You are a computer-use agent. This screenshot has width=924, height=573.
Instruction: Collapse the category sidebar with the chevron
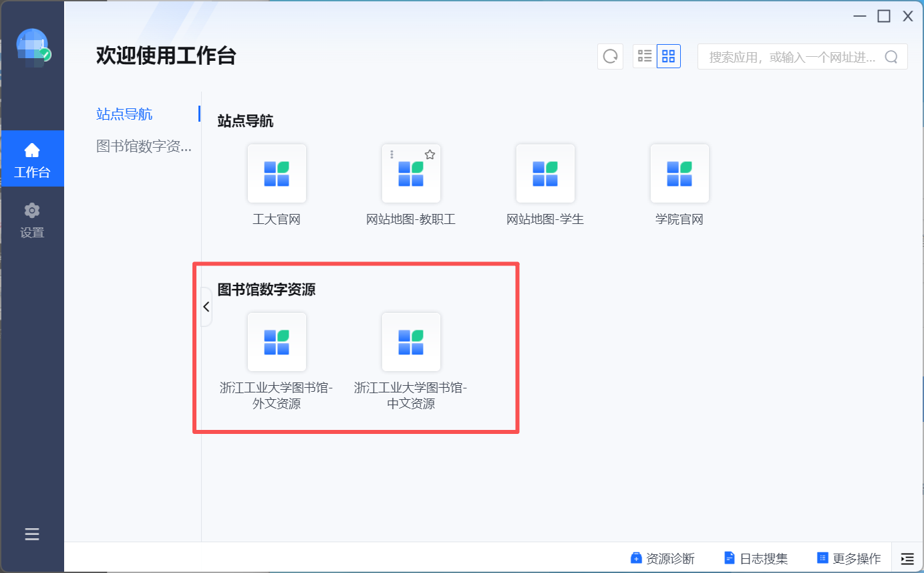pyautogui.click(x=206, y=307)
